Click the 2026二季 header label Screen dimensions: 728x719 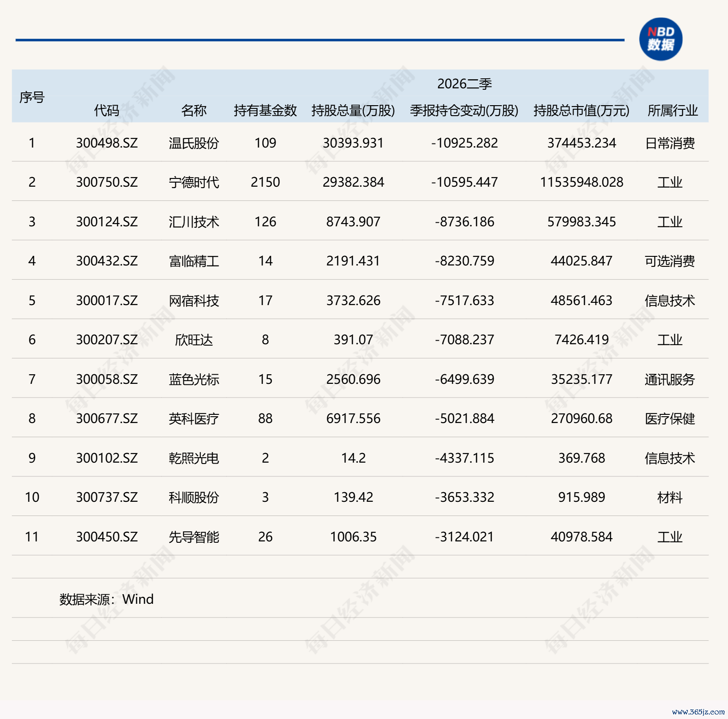click(464, 84)
